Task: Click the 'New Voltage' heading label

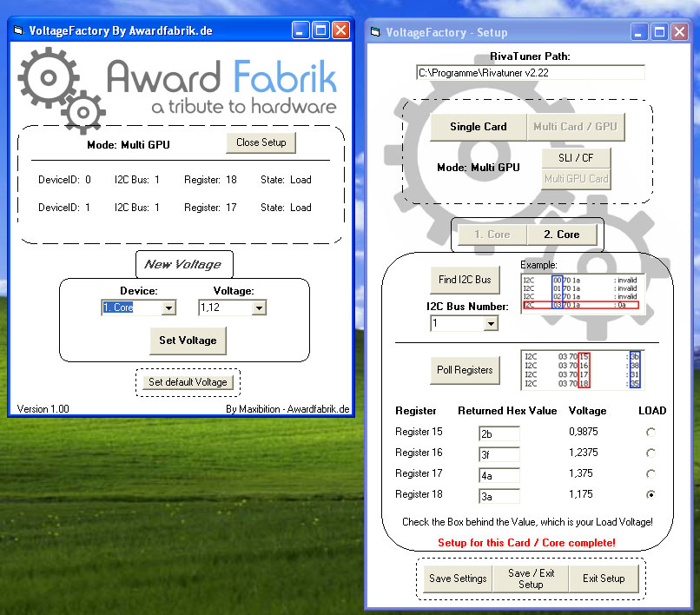Action: pos(182,265)
